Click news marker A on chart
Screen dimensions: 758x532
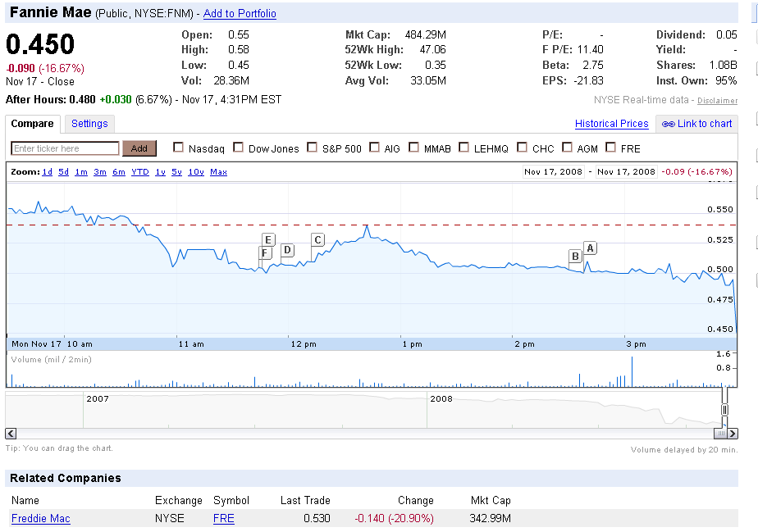coord(591,248)
